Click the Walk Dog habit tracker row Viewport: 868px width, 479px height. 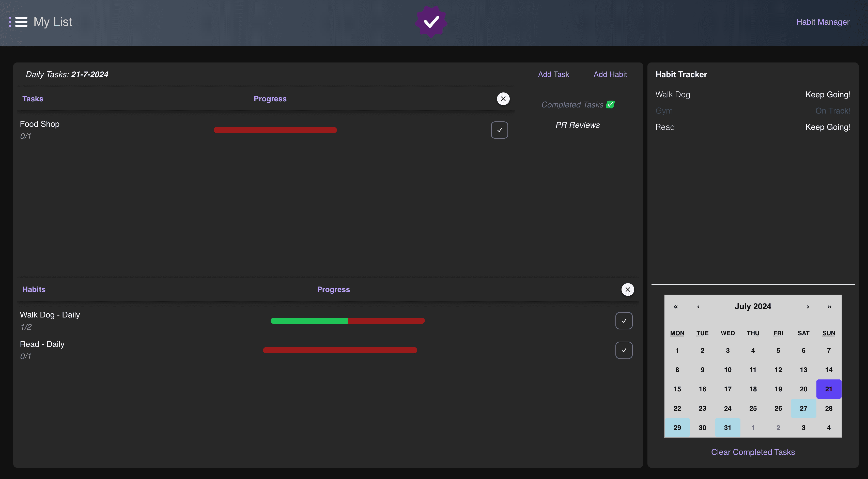click(x=753, y=95)
